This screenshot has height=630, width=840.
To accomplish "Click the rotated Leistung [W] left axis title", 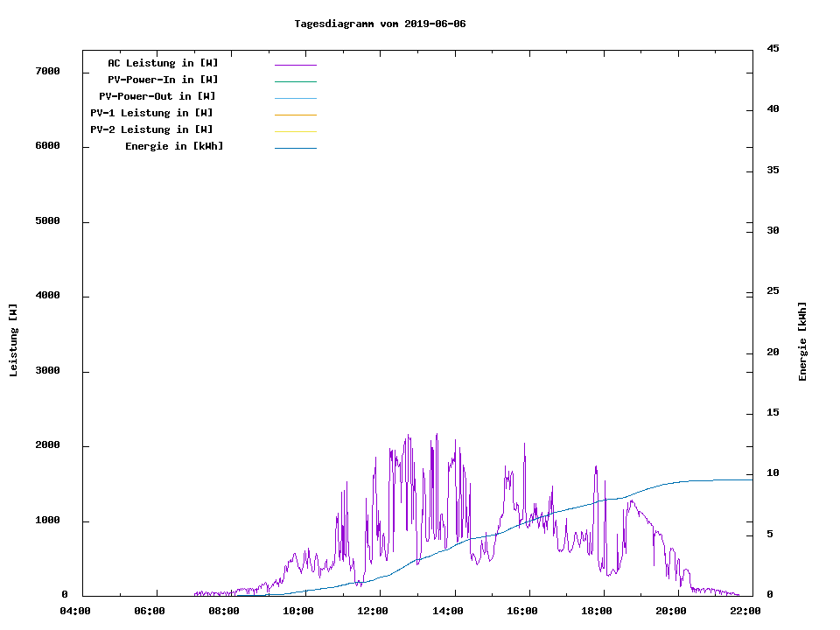I will 13,340.
